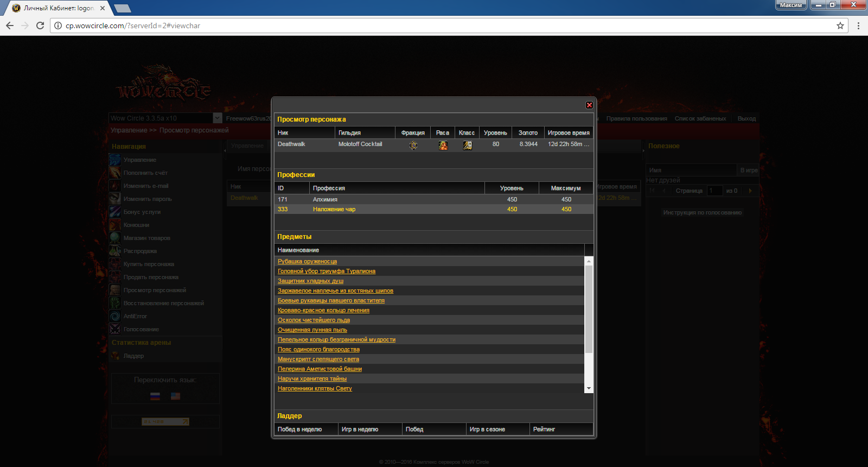Open item link Рубашка оруженосца
The width and height of the screenshot is (868, 467).
(307, 261)
